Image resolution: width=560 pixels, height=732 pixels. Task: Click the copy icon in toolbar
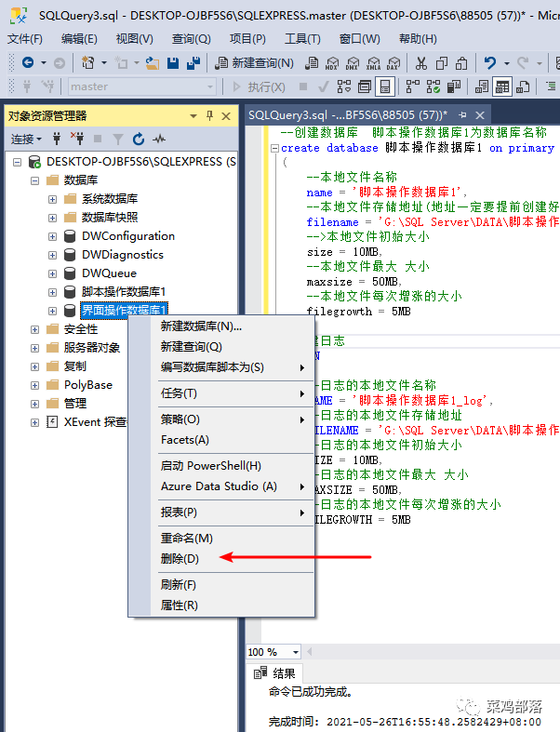(x=441, y=63)
